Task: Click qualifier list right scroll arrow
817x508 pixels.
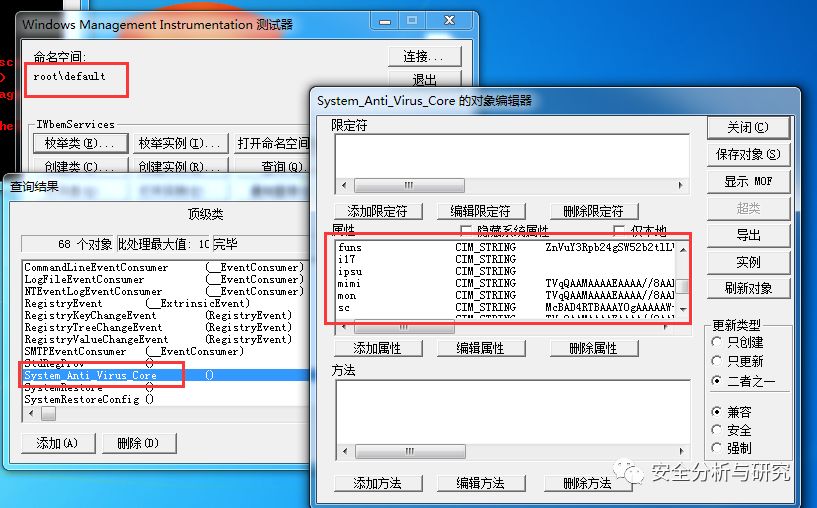Action: (x=680, y=185)
